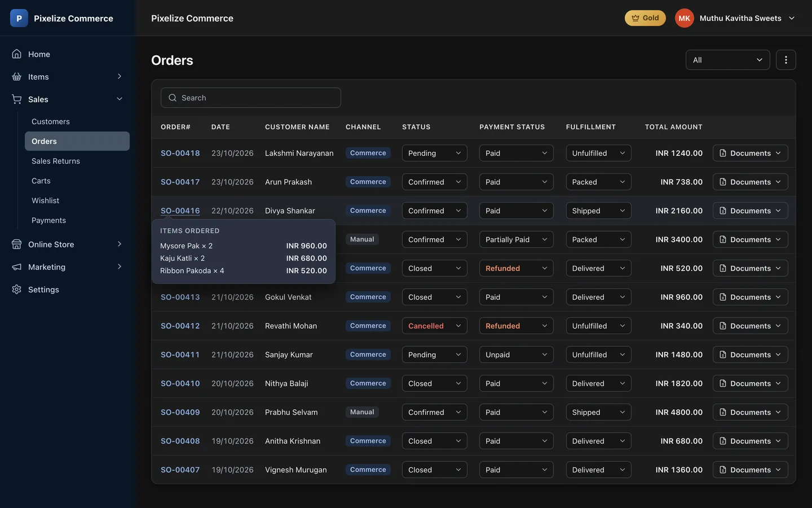Viewport: 812px width, 508px height.
Task: Open order SO-00416 link
Action: pos(180,211)
